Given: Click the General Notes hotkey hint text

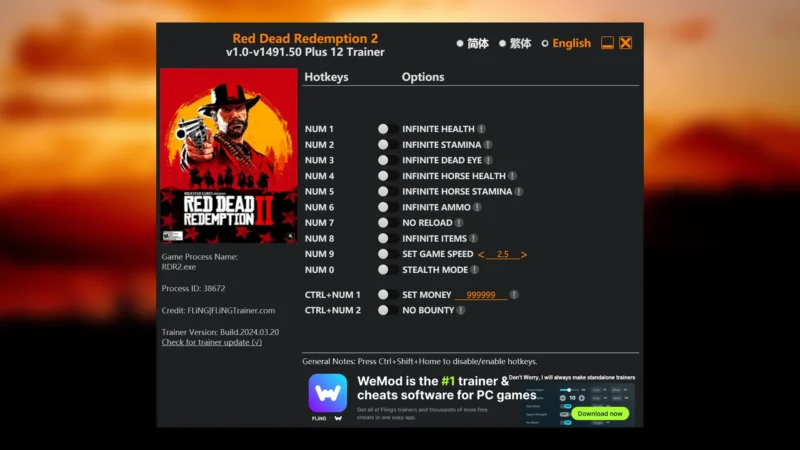Looking at the screenshot, I should [x=420, y=361].
